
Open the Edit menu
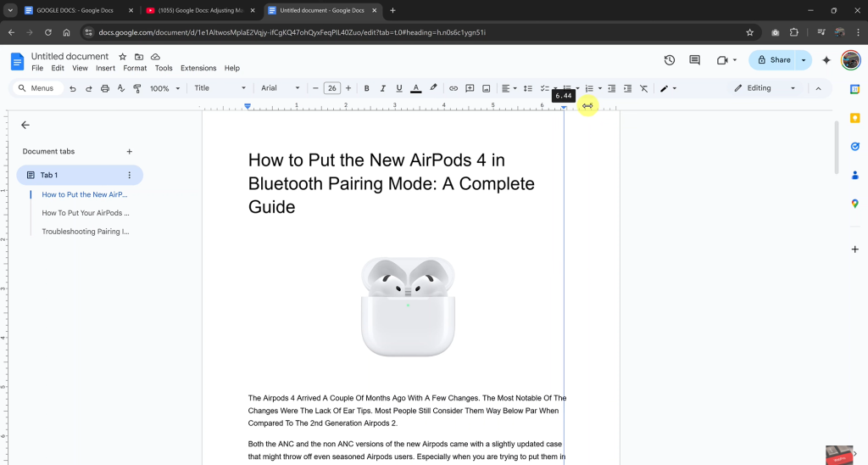click(58, 68)
